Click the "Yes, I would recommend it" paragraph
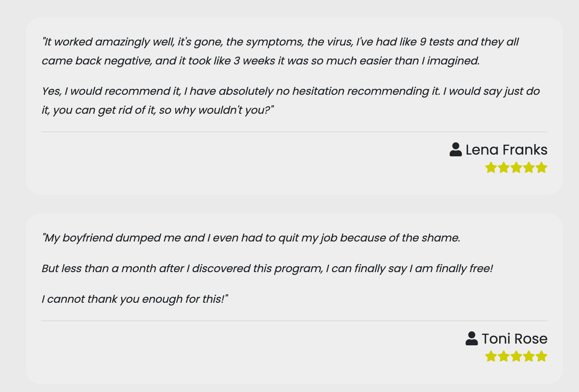The image size is (579, 392). click(291, 101)
